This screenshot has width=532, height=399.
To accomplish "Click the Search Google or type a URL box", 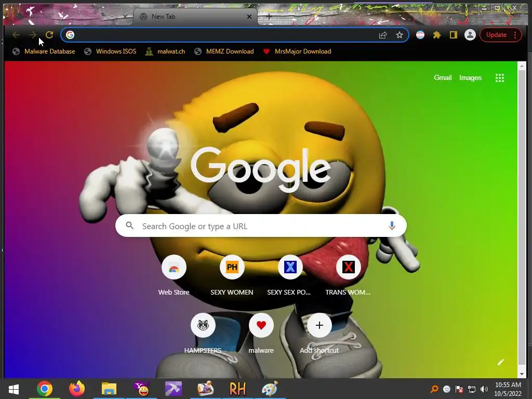I will point(261,225).
